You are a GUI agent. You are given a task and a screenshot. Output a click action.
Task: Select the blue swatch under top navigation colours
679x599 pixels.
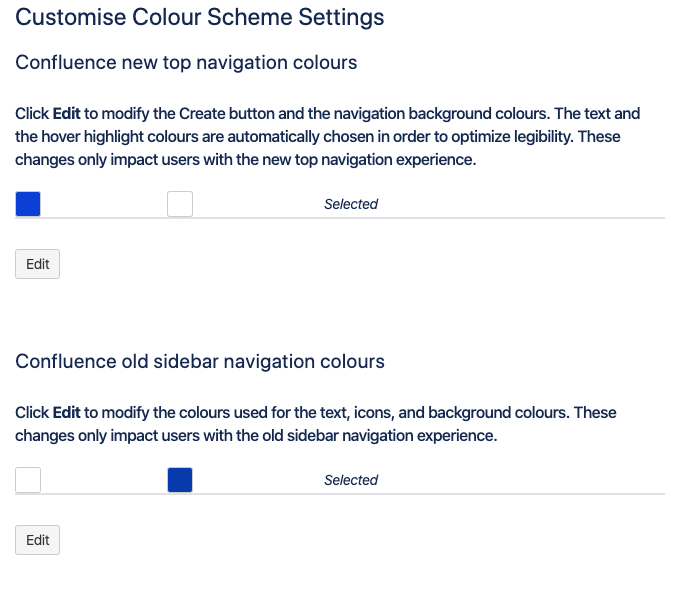click(28, 204)
